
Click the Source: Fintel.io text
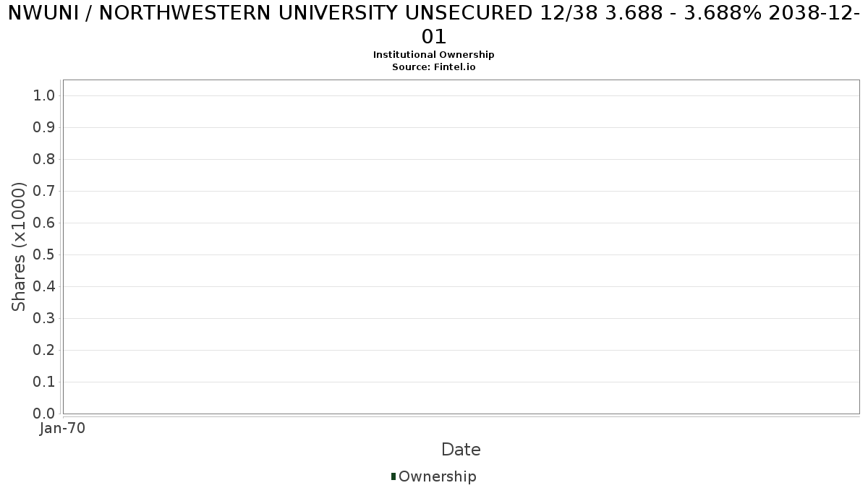point(433,67)
